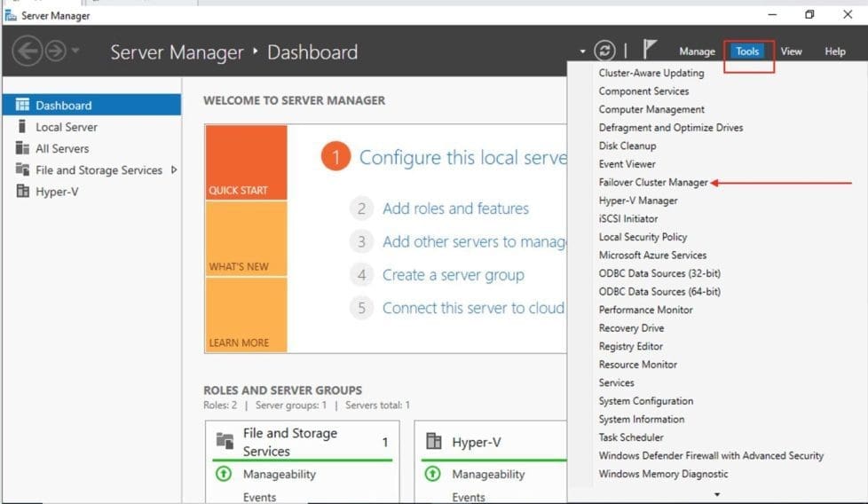The height and width of the screenshot is (504, 868).
Task: Select Dashboard in the left navigation pane
Action: 63,106
